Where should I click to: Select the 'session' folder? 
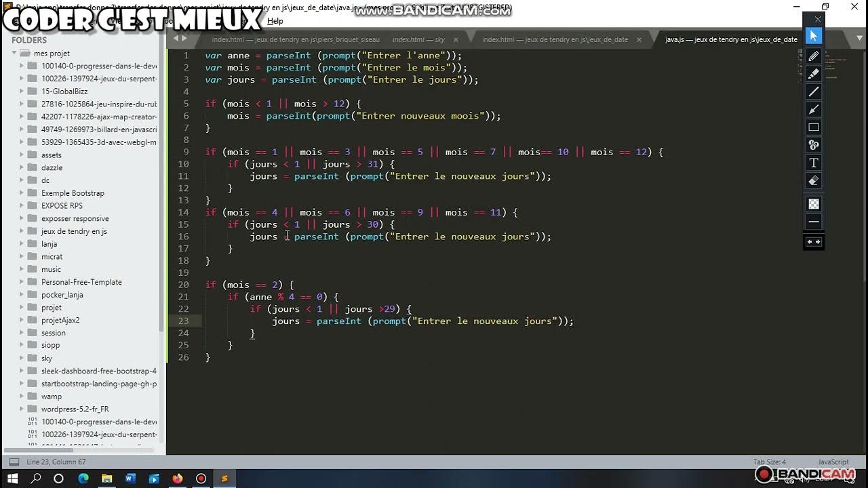54,333
